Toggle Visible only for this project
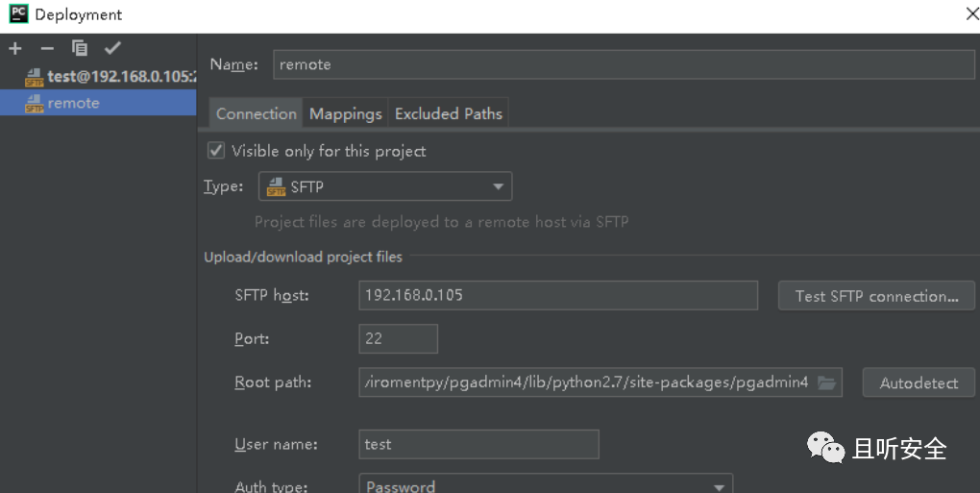This screenshot has height=493, width=980. point(215,151)
